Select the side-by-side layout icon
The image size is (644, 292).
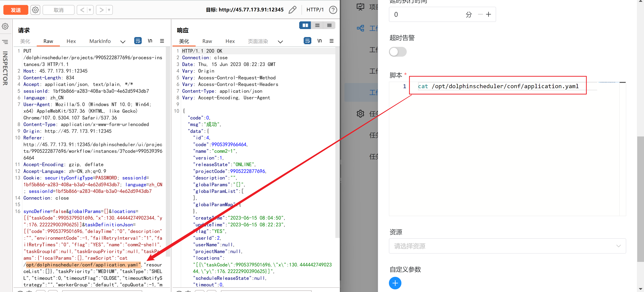click(x=305, y=25)
